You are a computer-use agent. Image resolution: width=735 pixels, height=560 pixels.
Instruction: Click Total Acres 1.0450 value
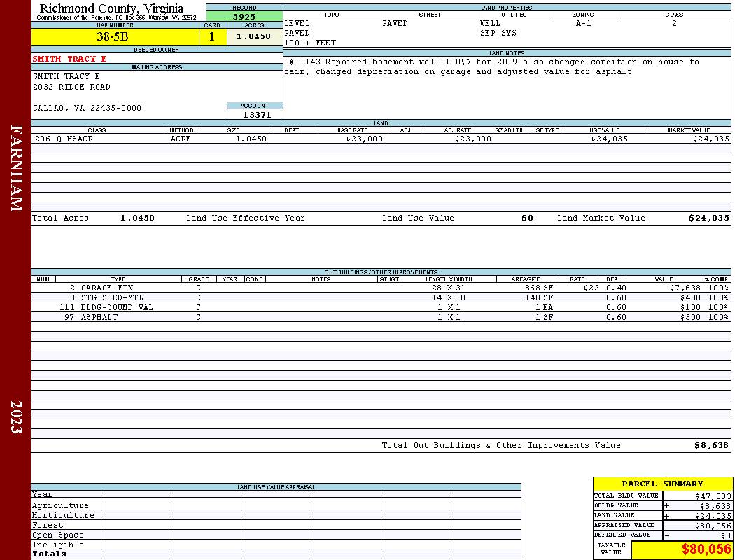(137, 218)
